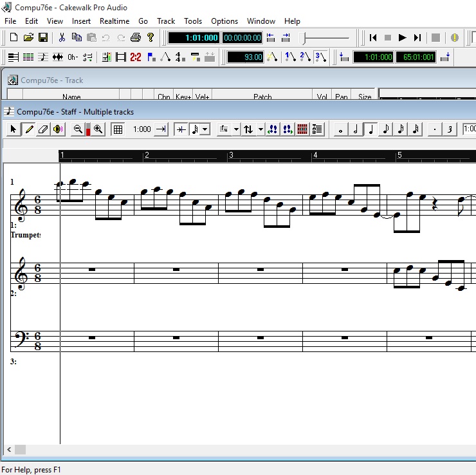Click the playback position slider
476x475 pixels.
(326, 38)
